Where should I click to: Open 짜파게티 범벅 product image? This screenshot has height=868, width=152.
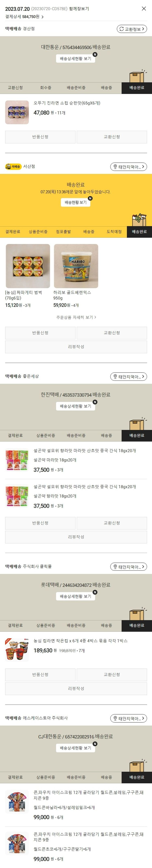click(28, 266)
